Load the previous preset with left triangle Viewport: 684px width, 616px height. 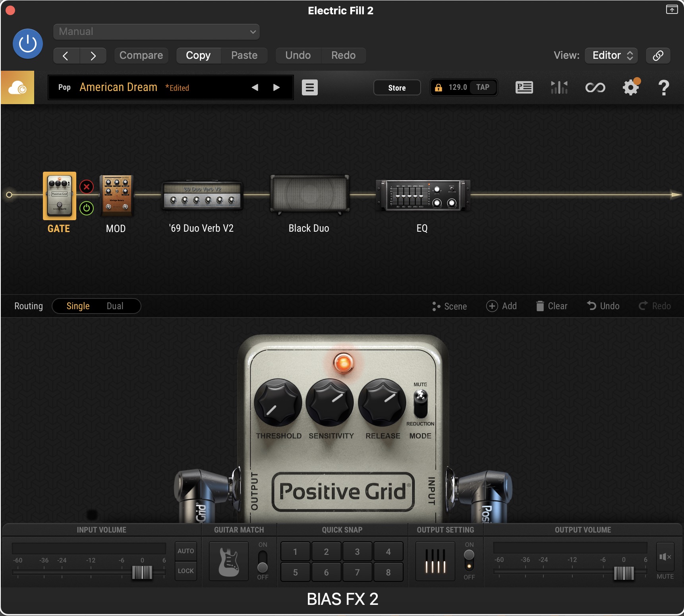255,87
